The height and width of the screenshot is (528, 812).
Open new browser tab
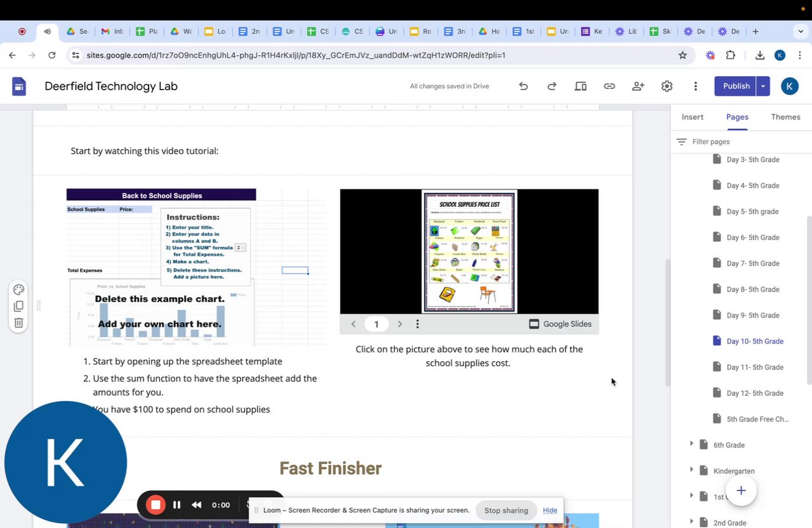coord(755,31)
